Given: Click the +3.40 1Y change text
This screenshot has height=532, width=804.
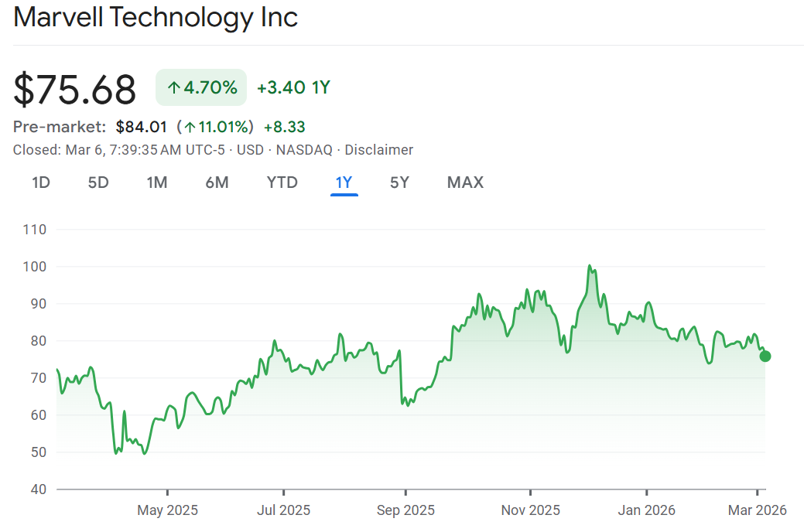Looking at the screenshot, I should [x=293, y=87].
